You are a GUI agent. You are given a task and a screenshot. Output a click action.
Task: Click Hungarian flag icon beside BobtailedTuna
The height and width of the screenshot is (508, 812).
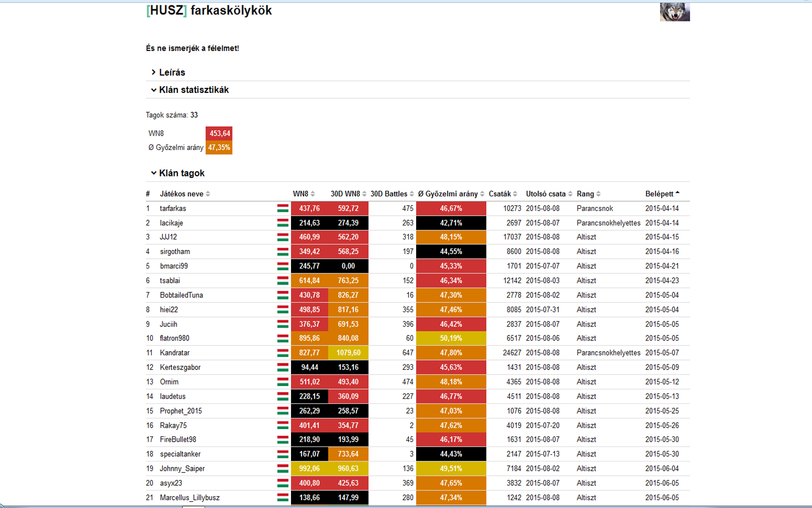[x=283, y=295]
